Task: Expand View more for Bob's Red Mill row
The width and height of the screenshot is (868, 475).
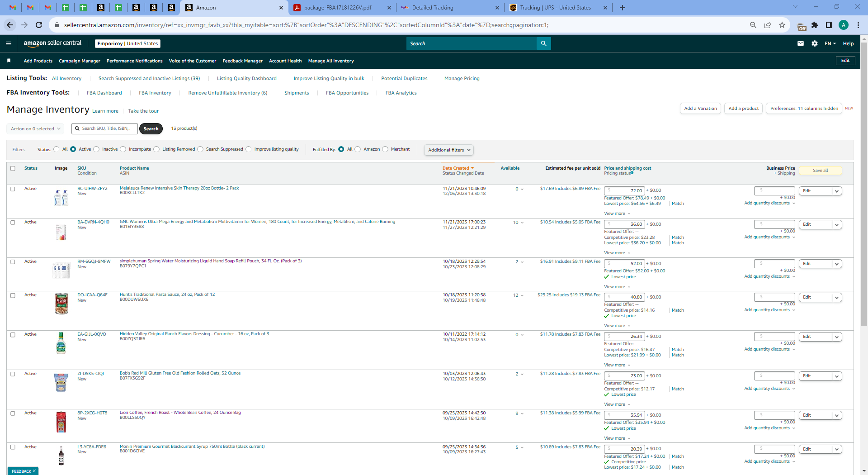Action: 617,404
